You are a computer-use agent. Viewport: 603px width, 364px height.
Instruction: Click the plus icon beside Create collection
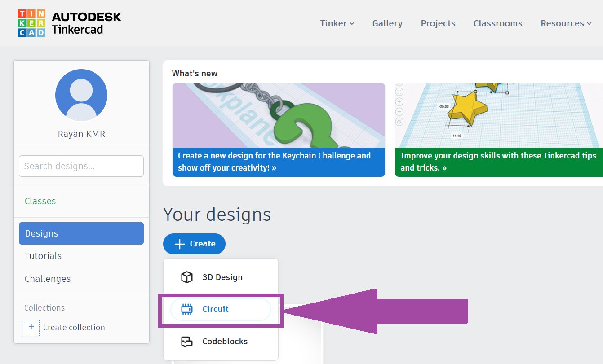click(x=31, y=327)
